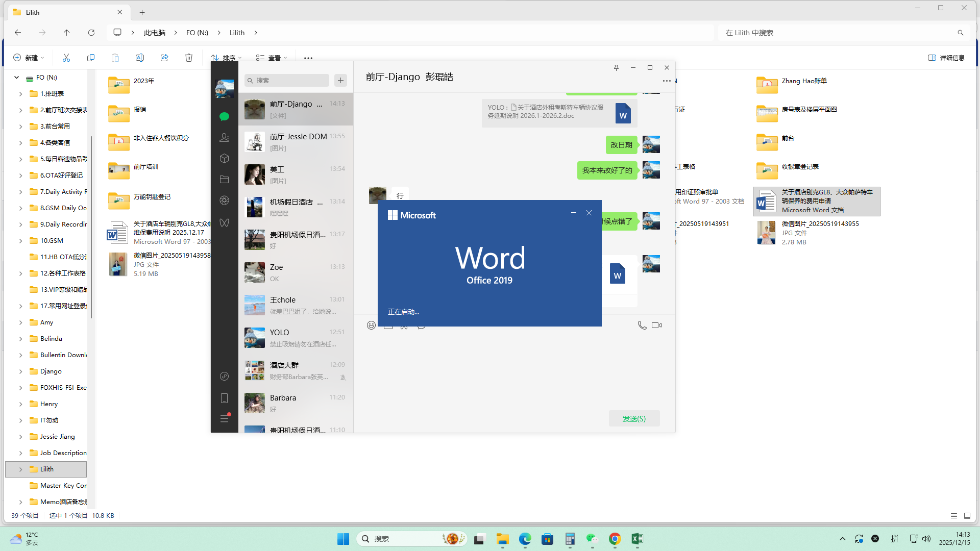The height and width of the screenshot is (551, 980).
Task: Open WeChat contacts tab in sidebar
Action: (x=224, y=138)
